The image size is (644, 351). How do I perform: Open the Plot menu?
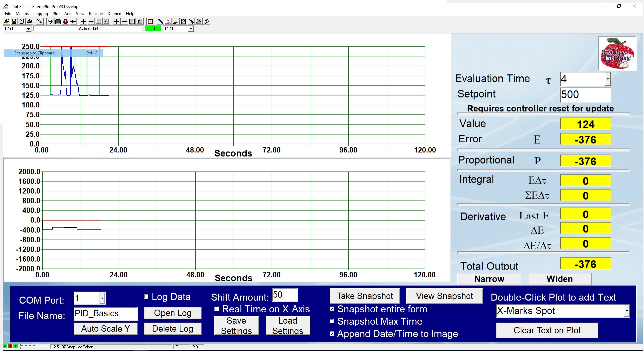click(56, 14)
